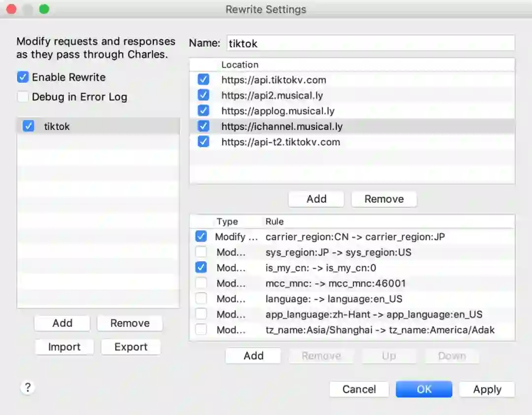Select rule carrier_region:CN -> carrier_region:JP
Viewport: 532px width, 415px height.
pyautogui.click(x=355, y=237)
